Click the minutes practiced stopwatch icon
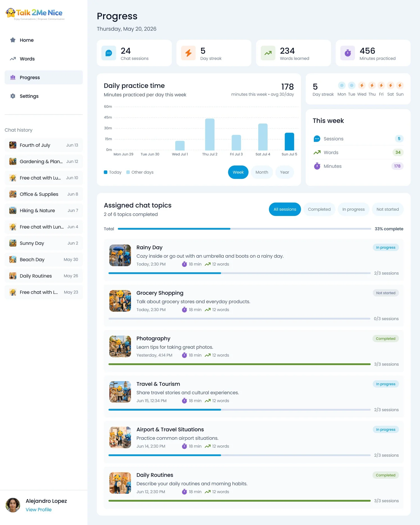The width and height of the screenshot is (420, 525). (348, 53)
